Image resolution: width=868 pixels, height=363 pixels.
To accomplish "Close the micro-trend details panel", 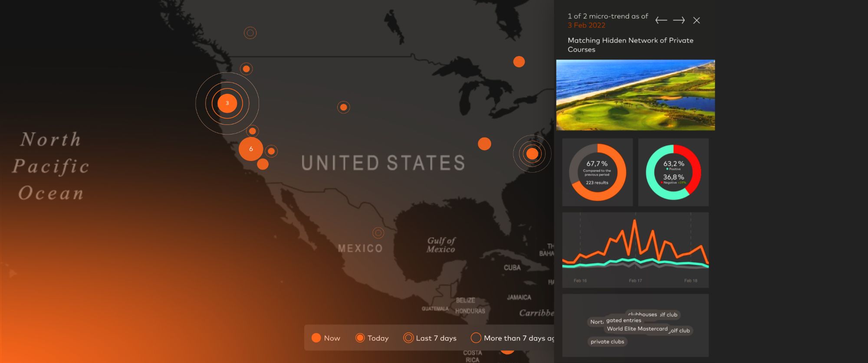I will [697, 20].
